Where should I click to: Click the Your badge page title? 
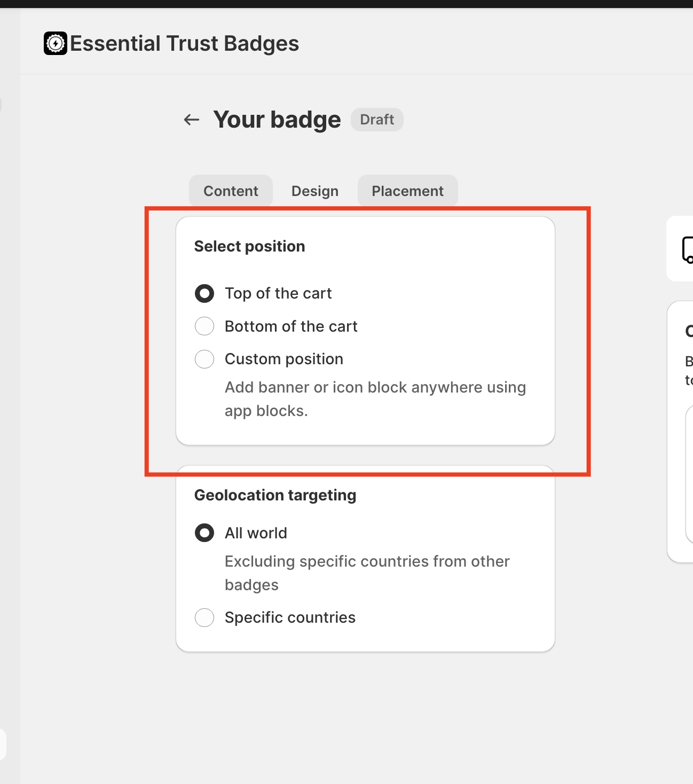tap(277, 120)
